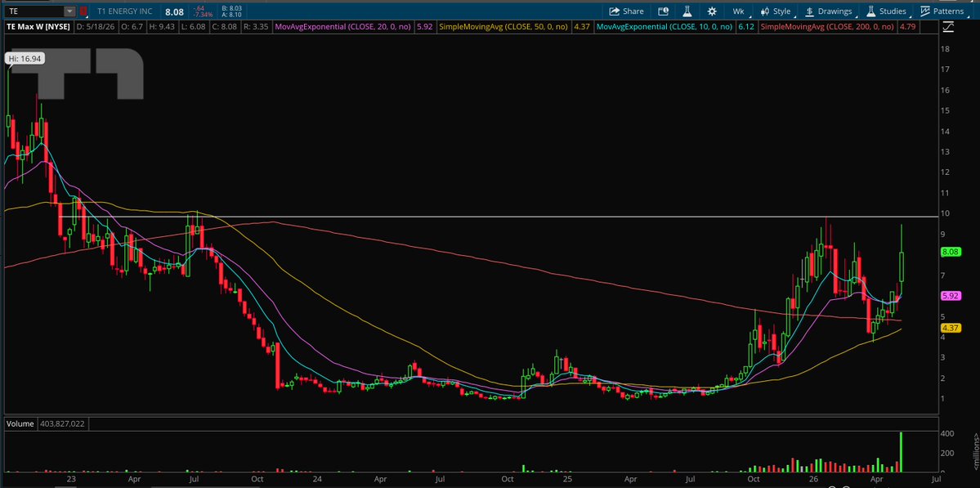Click the last price 8.08 in header
Viewport: 980px width, 488px height.
174,11
